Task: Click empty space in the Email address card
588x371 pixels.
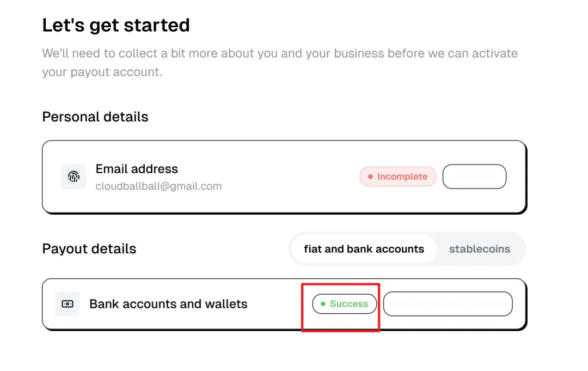Action: pyautogui.click(x=289, y=177)
